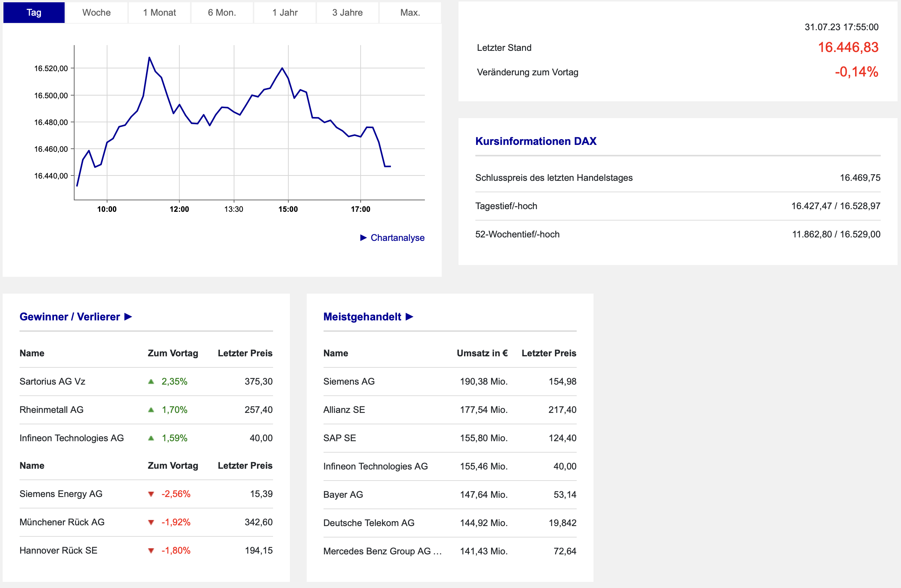Click arrow icon beside Meistgehandelt heading
Viewport: 901px width, 588px height.
coord(409,317)
